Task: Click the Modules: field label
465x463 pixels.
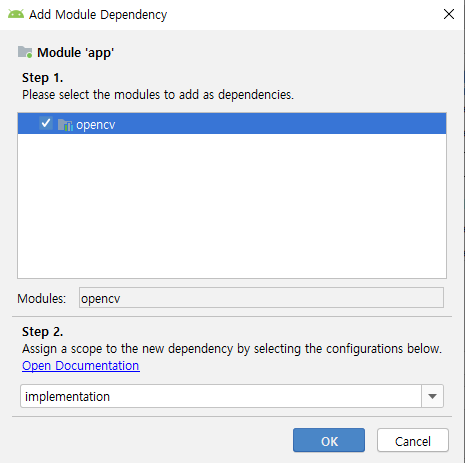Action: (x=42, y=298)
